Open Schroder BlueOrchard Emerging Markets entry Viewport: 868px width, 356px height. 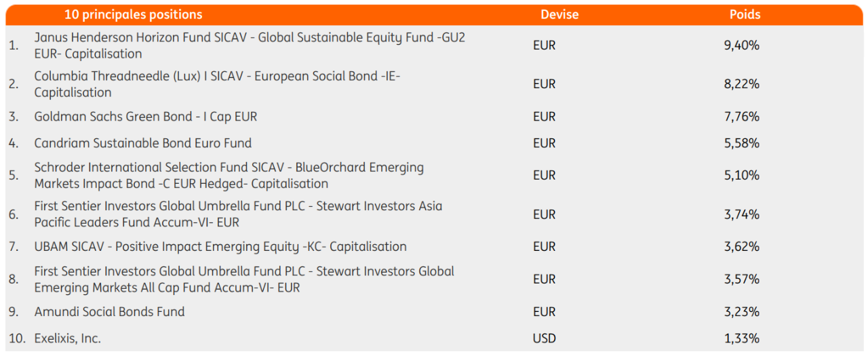coord(229,175)
